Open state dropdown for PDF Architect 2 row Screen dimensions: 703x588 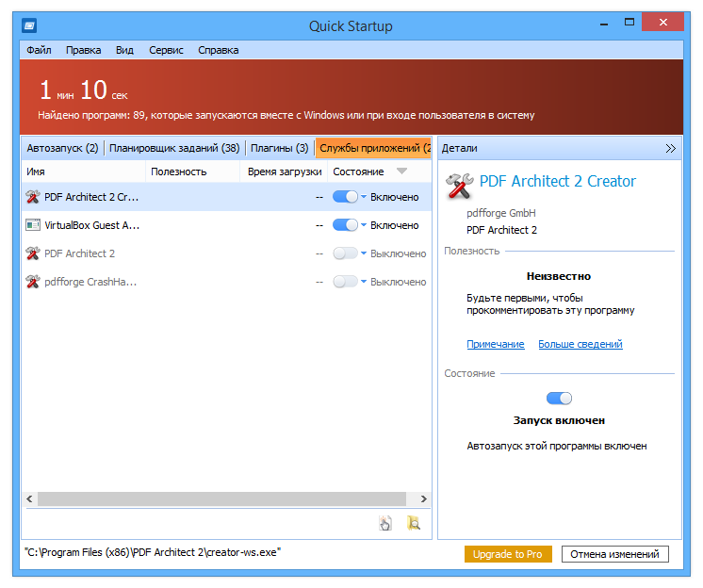click(x=364, y=253)
